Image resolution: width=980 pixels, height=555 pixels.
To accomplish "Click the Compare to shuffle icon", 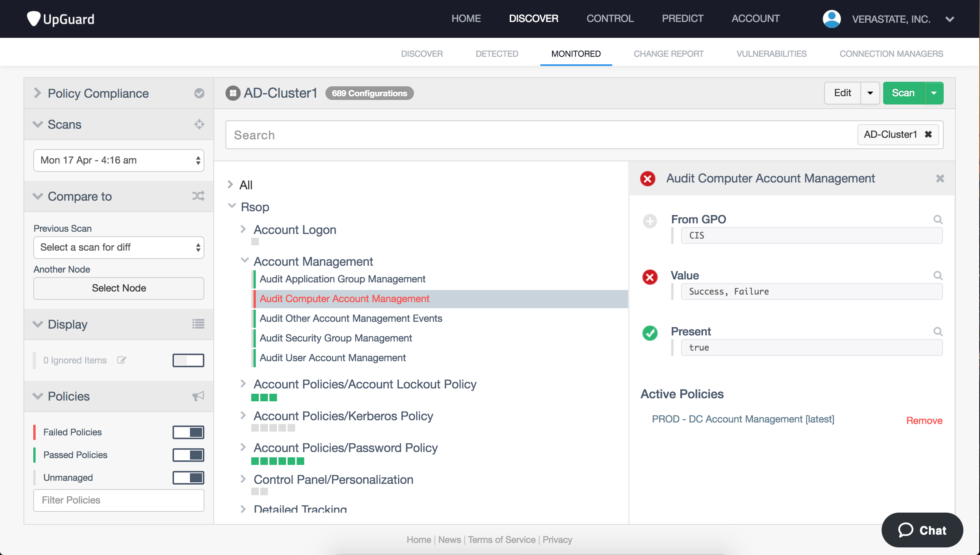I will coord(198,196).
